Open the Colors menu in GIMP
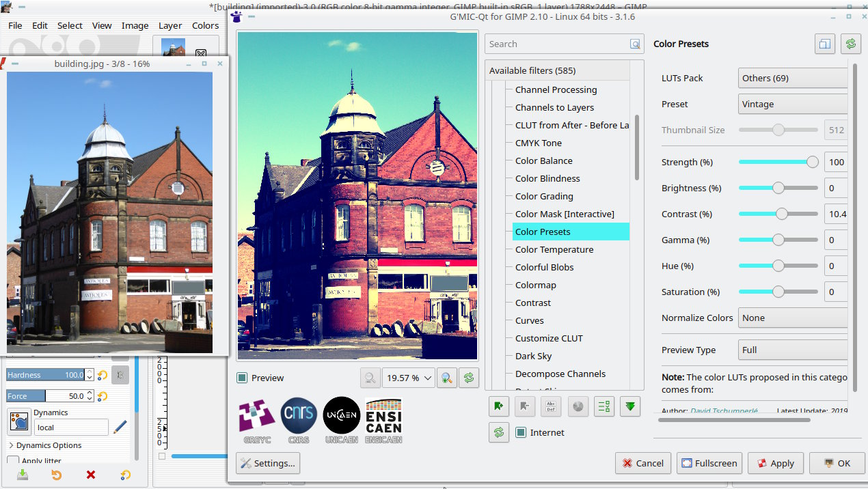 (x=205, y=25)
